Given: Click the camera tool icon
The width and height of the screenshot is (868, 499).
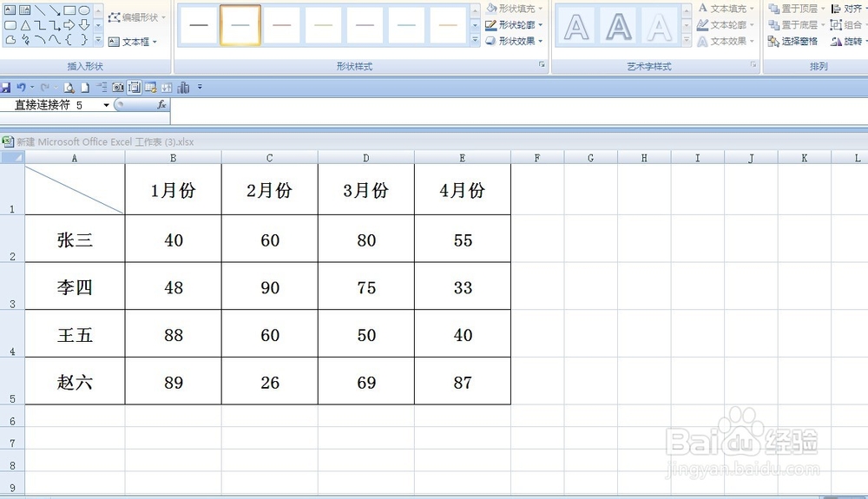Looking at the screenshot, I should tap(118, 88).
